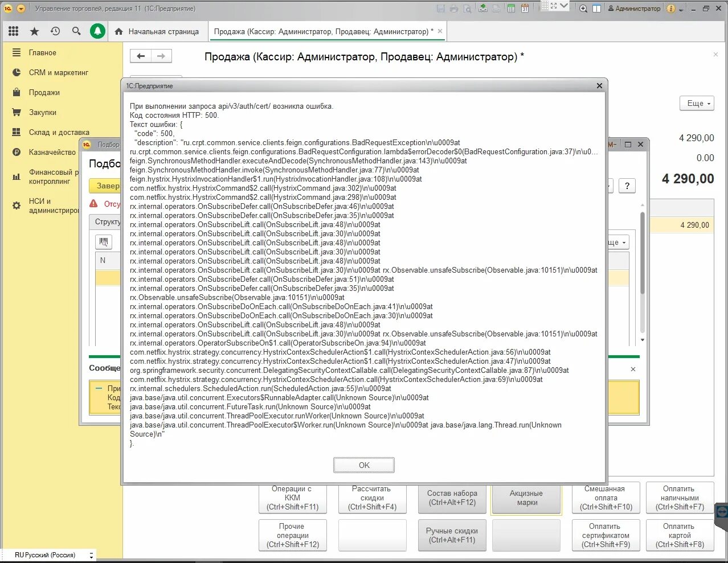The height and width of the screenshot is (563, 728).
Task: Click the back navigation arrow
Action: click(x=141, y=56)
